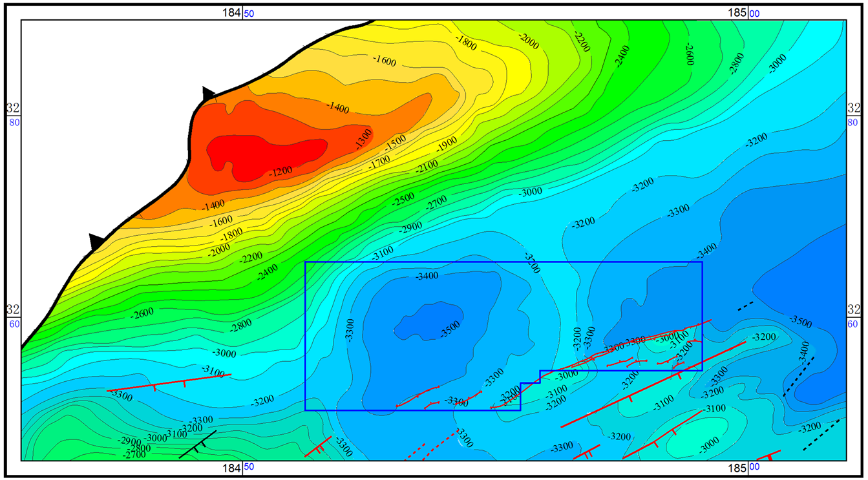Click the -2100 contour label
This screenshot has height=480, width=868.
[426, 168]
